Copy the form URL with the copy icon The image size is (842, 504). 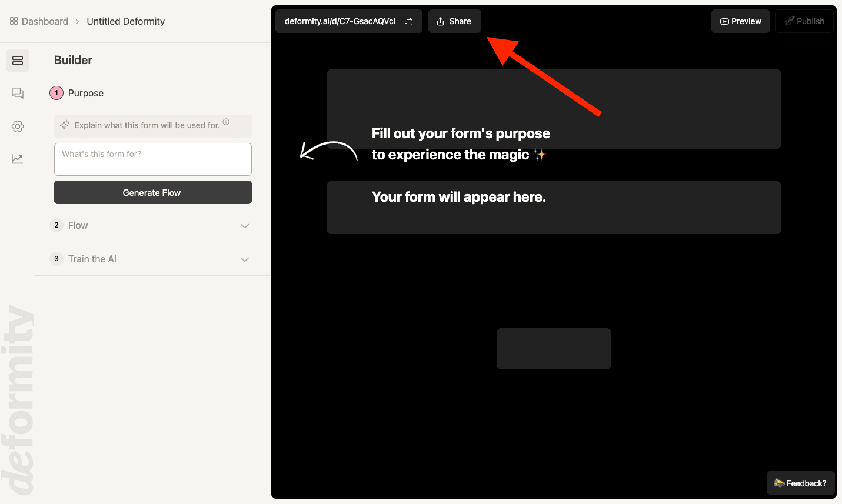(x=409, y=21)
